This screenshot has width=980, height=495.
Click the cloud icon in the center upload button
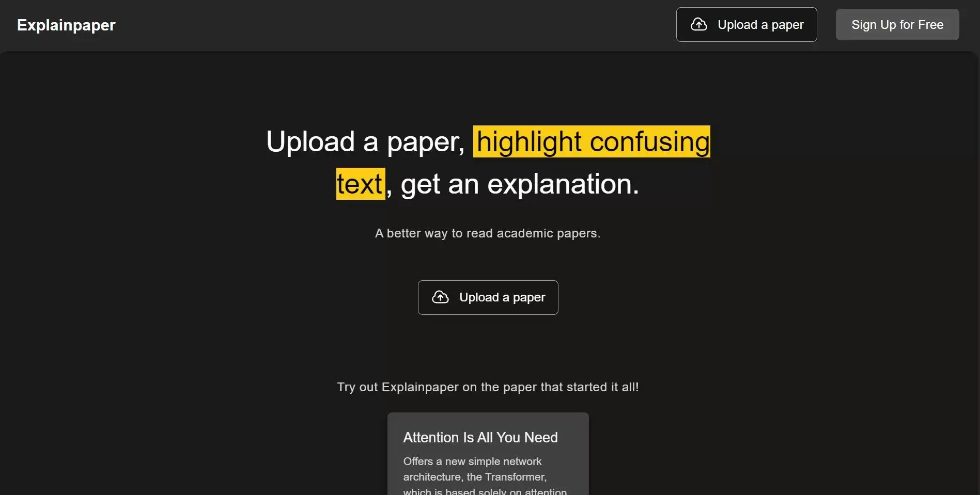click(x=440, y=297)
